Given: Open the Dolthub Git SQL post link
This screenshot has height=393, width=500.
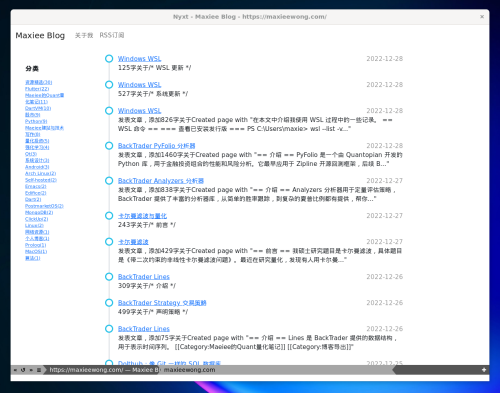Looking at the screenshot, I should 169,363.
